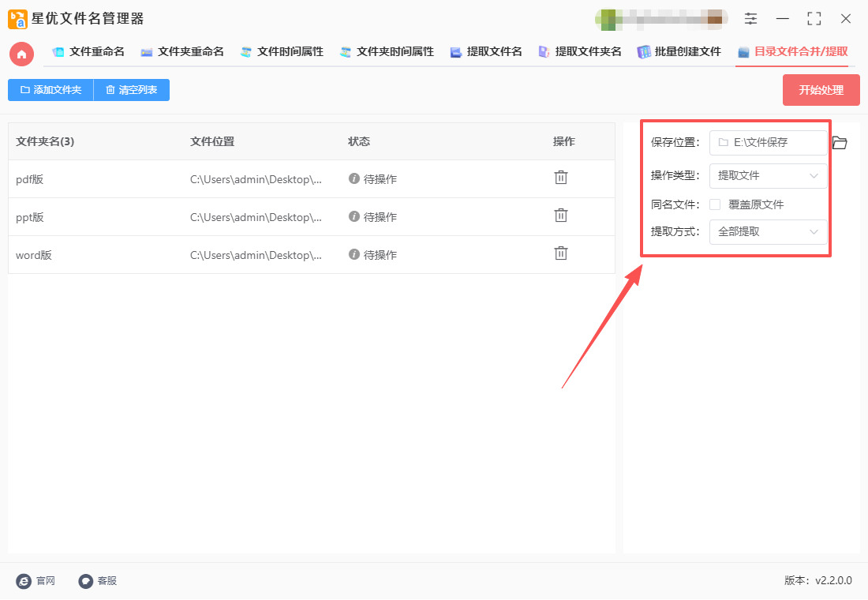The image size is (868, 600).
Task: Expand the 操作类型 dropdown
Action: [x=768, y=175]
